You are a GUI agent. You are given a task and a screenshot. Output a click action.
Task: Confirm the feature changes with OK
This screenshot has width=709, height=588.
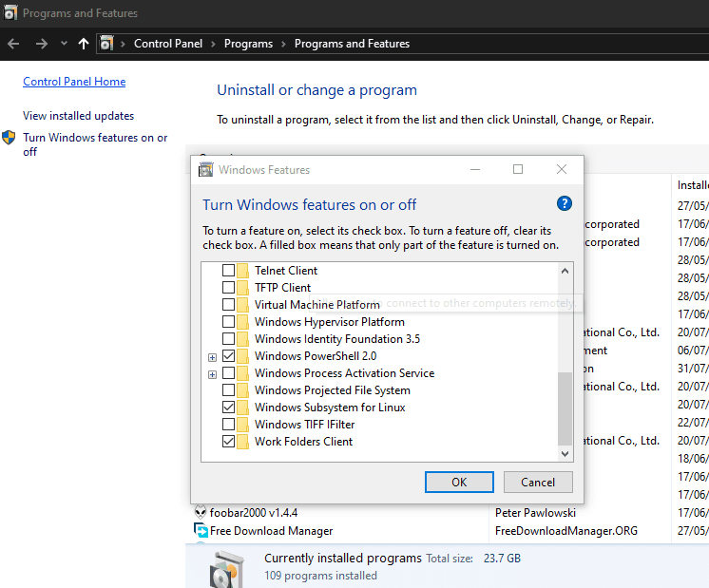click(x=459, y=483)
